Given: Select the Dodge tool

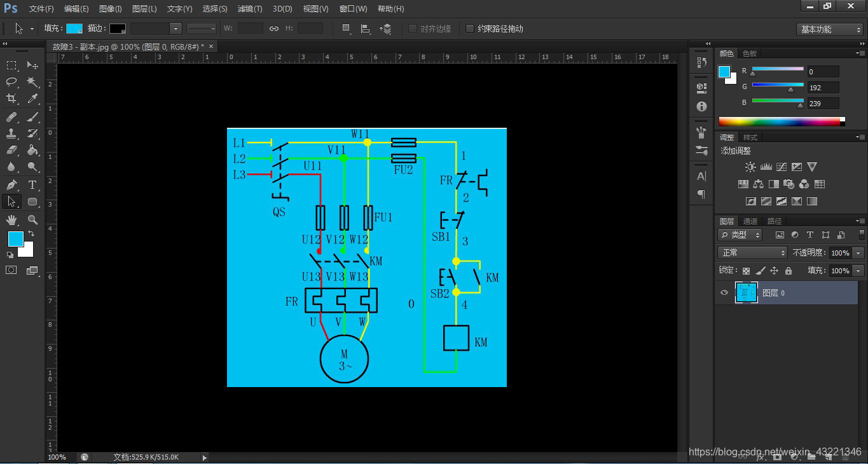Looking at the screenshot, I should 32,167.
